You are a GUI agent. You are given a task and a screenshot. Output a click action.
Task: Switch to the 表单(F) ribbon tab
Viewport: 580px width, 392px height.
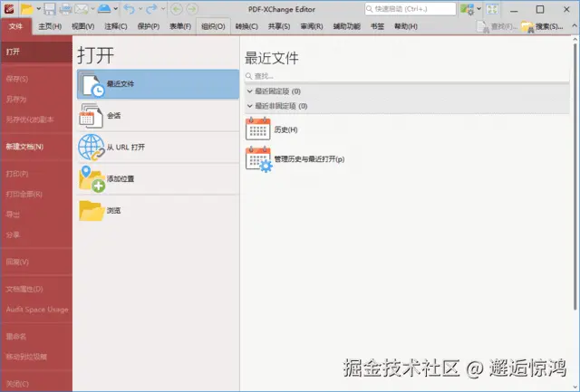pyautogui.click(x=180, y=26)
